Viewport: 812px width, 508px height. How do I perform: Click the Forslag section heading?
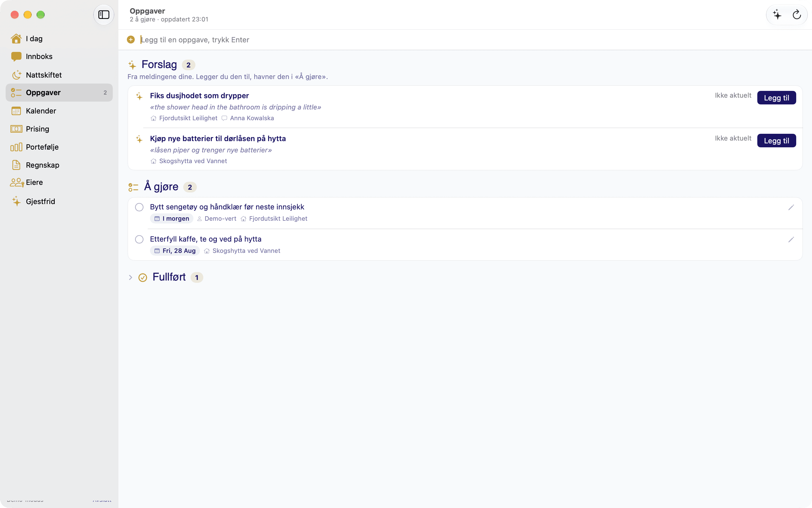159,65
